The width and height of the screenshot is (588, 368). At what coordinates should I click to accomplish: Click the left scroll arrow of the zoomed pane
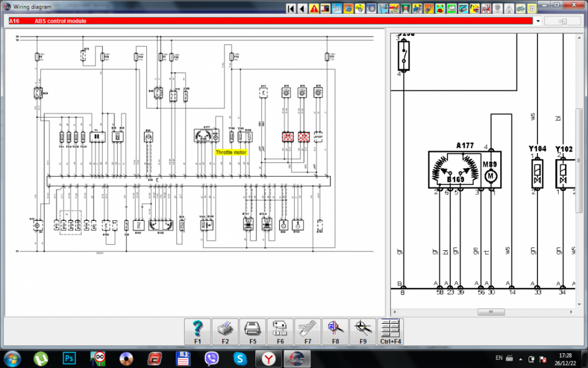point(395,312)
